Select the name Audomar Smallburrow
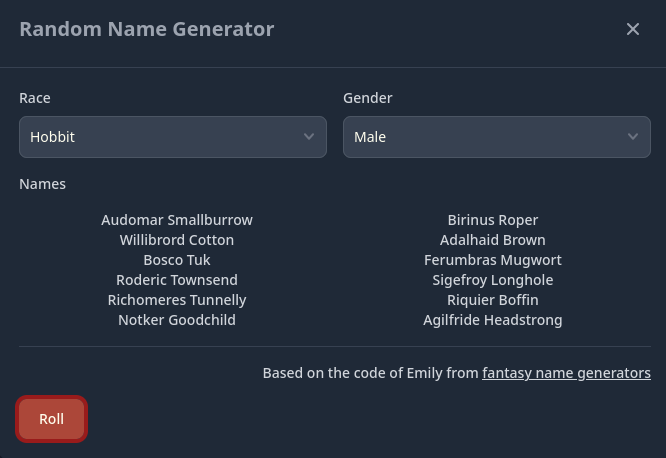This screenshot has width=666, height=458. tap(177, 220)
